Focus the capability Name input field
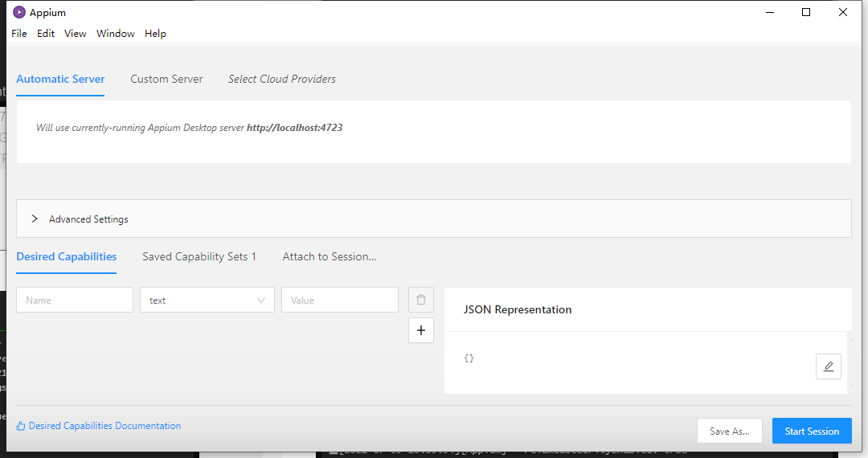Image resolution: width=868 pixels, height=458 pixels. 75,300
